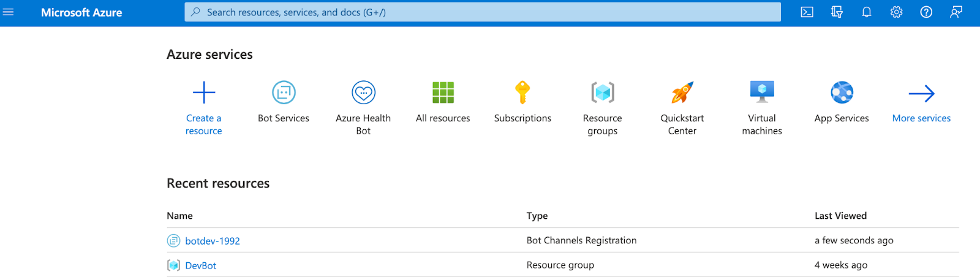
Task: Open All resources green grid icon
Action: pyautogui.click(x=443, y=93)
